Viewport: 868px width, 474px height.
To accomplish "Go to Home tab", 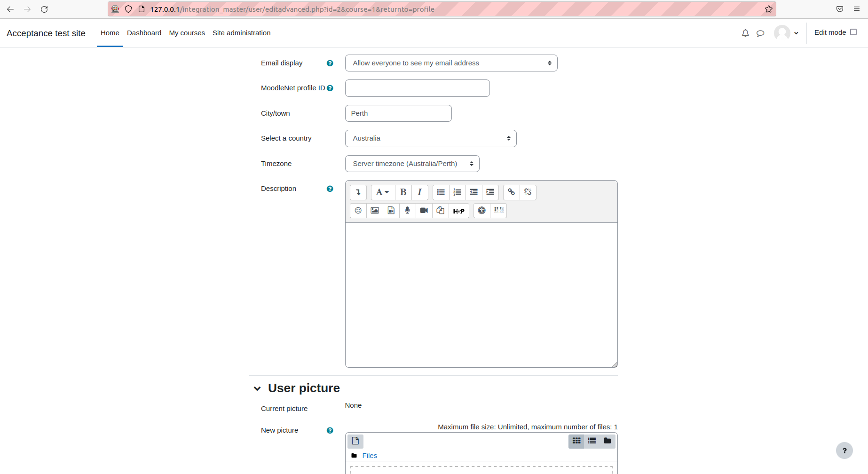I will click(x=110, y=33).
